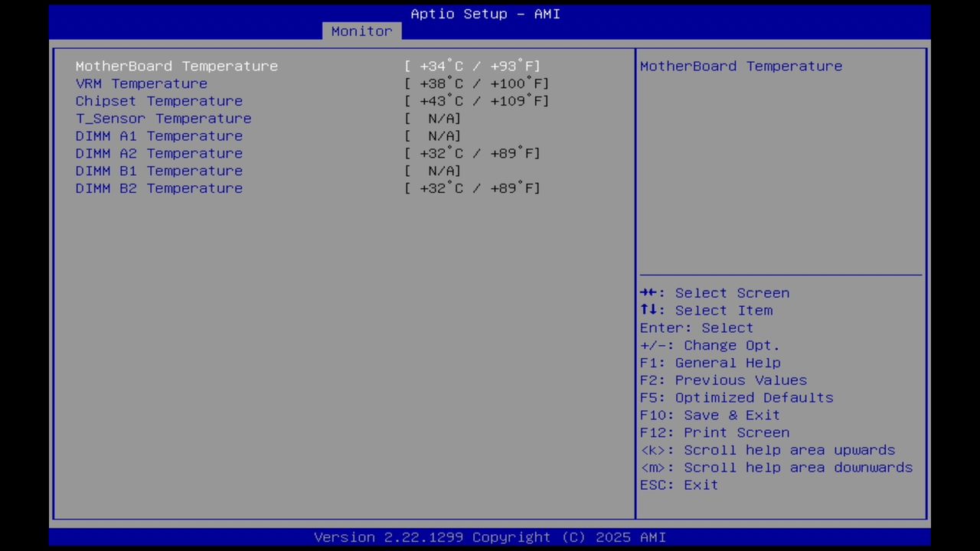Select the MotherBoard Temperature item
Viewport: 980px width, 551px height.
tap(176, 66)
